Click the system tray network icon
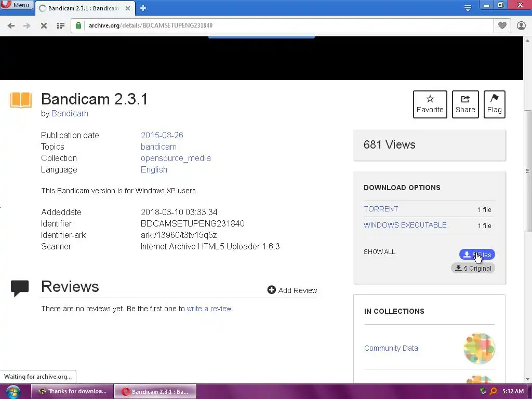 483,391
